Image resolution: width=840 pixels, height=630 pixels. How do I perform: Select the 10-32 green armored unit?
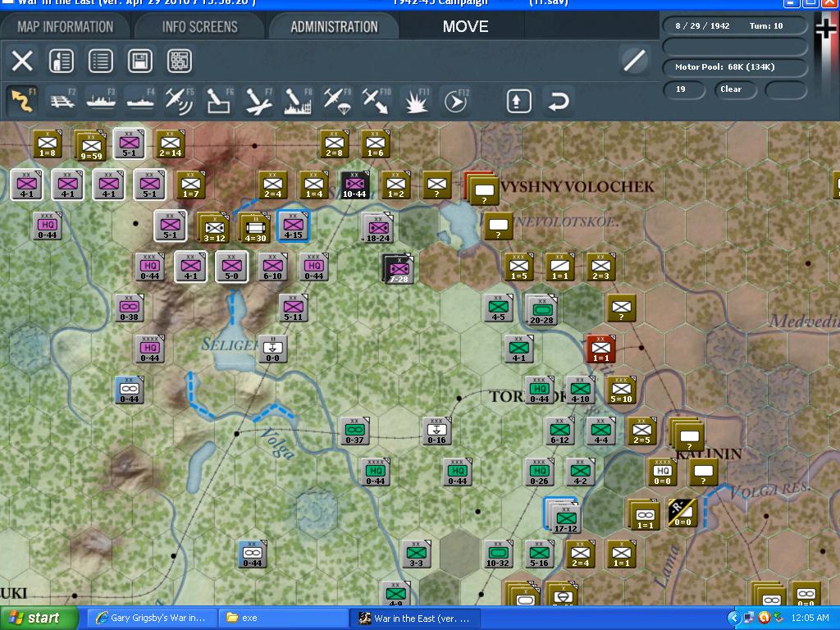click(x=498, y=554)
